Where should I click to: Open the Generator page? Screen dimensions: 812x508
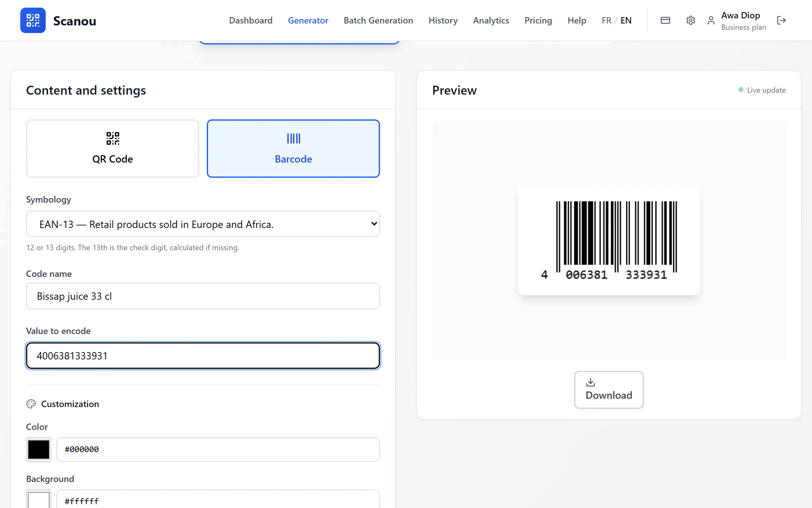[308, 21]
